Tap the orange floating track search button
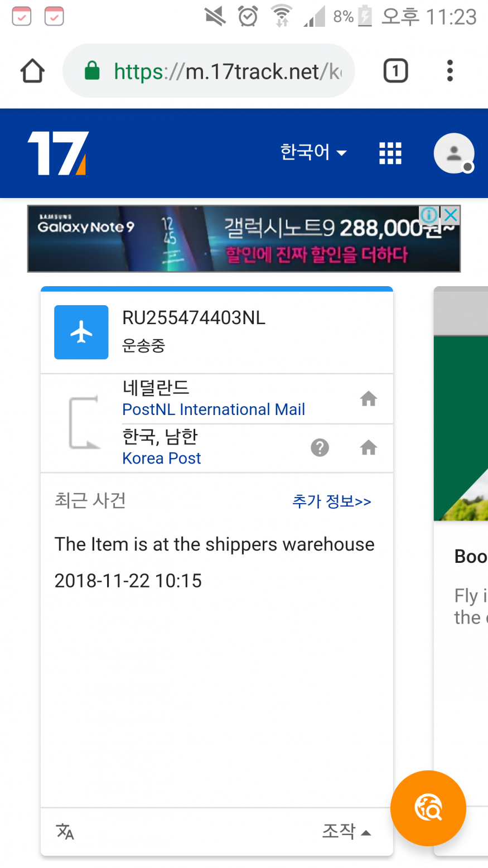Image resolution: width=488 pixels, height=868 pixels. point(428,808)
